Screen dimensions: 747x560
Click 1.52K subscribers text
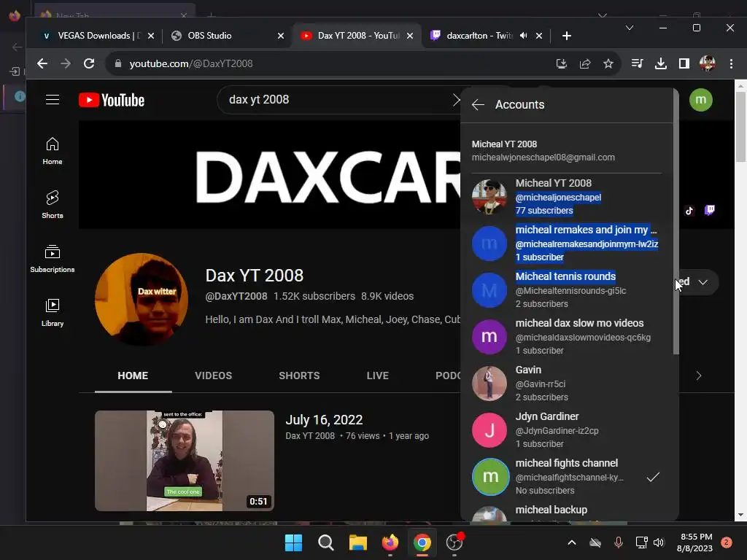pyautogui.click(x=314, y=296)
